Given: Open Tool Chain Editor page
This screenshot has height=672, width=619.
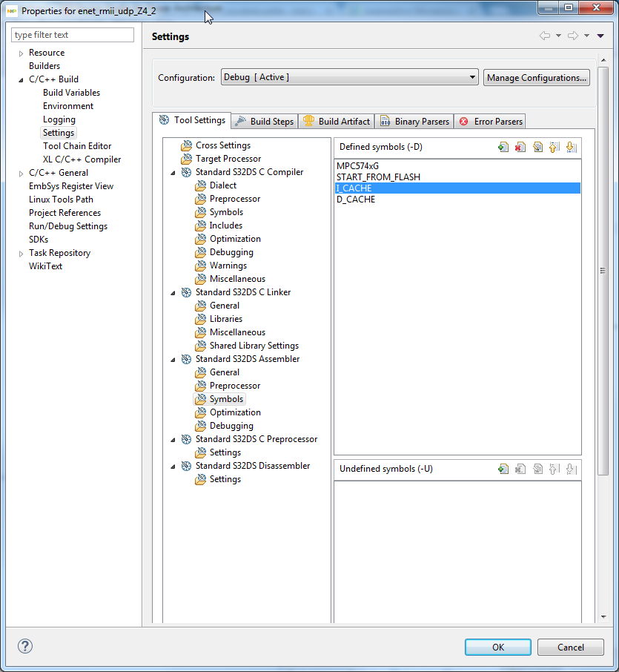Looking at the screenshot, I should [77, 146].
